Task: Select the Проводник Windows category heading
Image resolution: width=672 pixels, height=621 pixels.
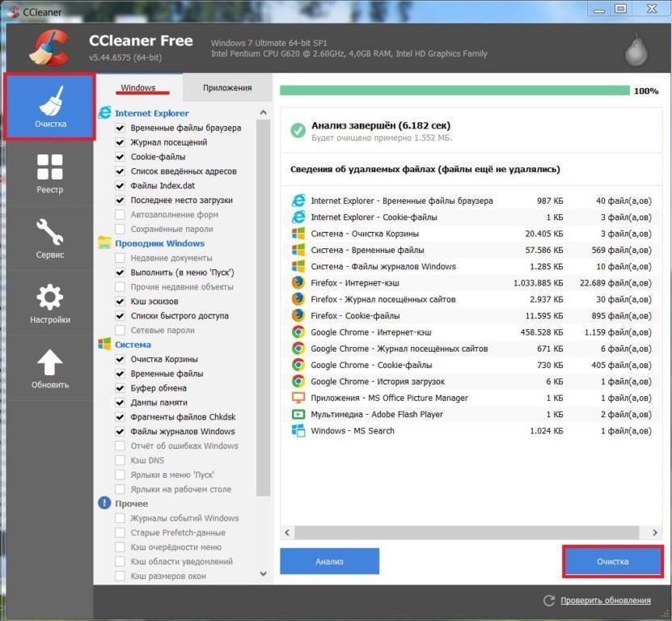Action: 159,243
